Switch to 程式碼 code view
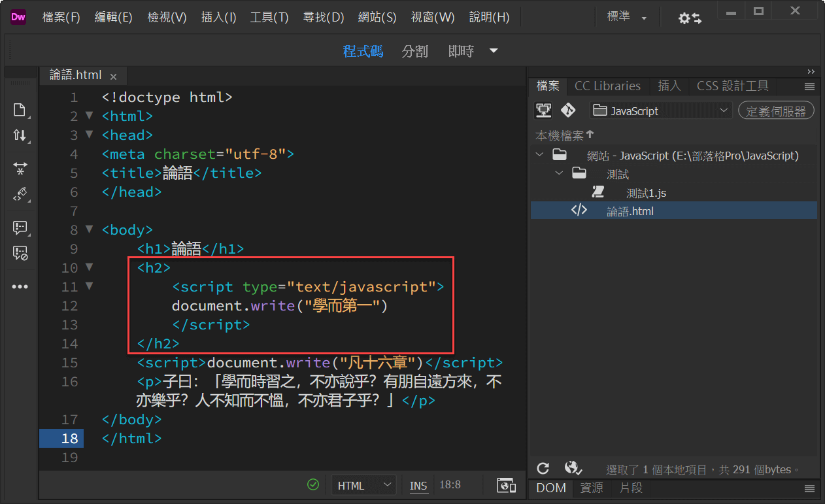 click(363, 51)
